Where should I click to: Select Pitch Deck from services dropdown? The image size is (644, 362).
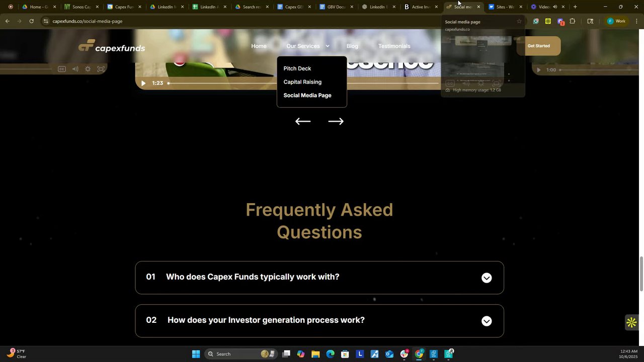pyautogui.click(x=297, y=68)
